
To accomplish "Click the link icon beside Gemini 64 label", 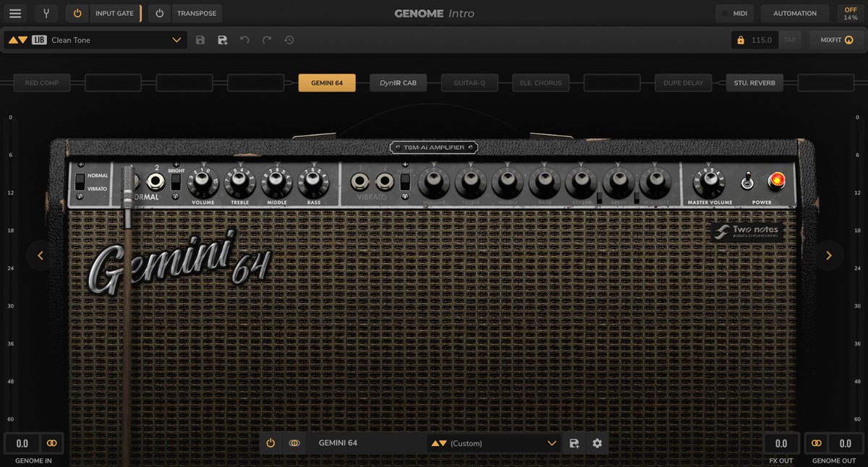I will 294,443.
